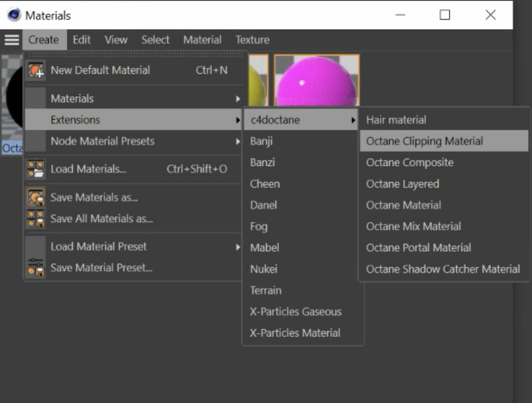Image resolution: width=532 pixels, height=403 pixels.
Task: Choose Octane Clipping Material
Action: point(424,141)
